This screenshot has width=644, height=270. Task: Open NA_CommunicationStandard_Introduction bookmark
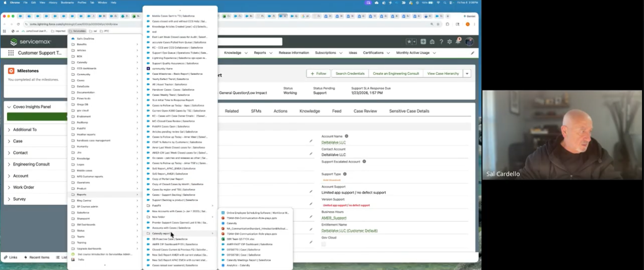point(255,228)
